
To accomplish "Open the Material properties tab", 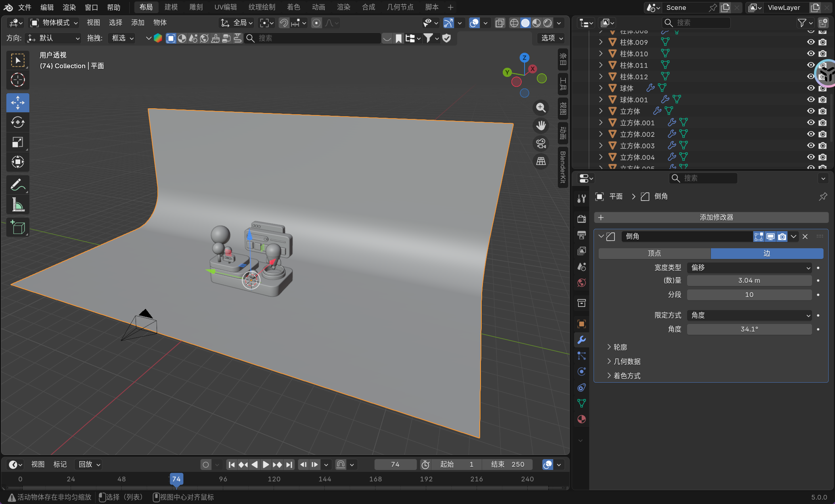I will click(581, 419).
